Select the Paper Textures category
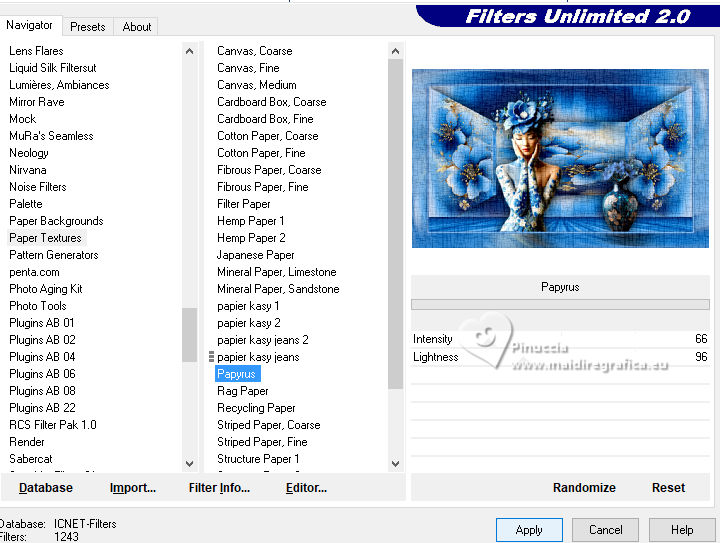 [45, 238]
